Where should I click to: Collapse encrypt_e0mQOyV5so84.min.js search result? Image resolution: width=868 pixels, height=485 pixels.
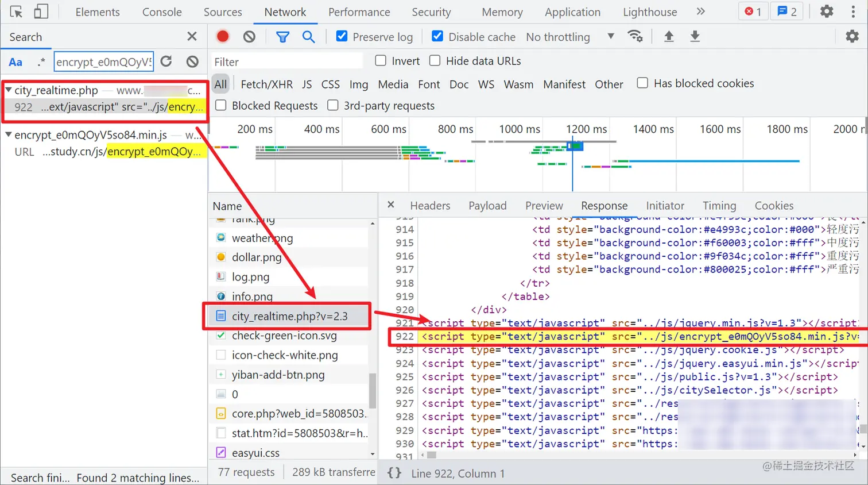click(9, 135)
